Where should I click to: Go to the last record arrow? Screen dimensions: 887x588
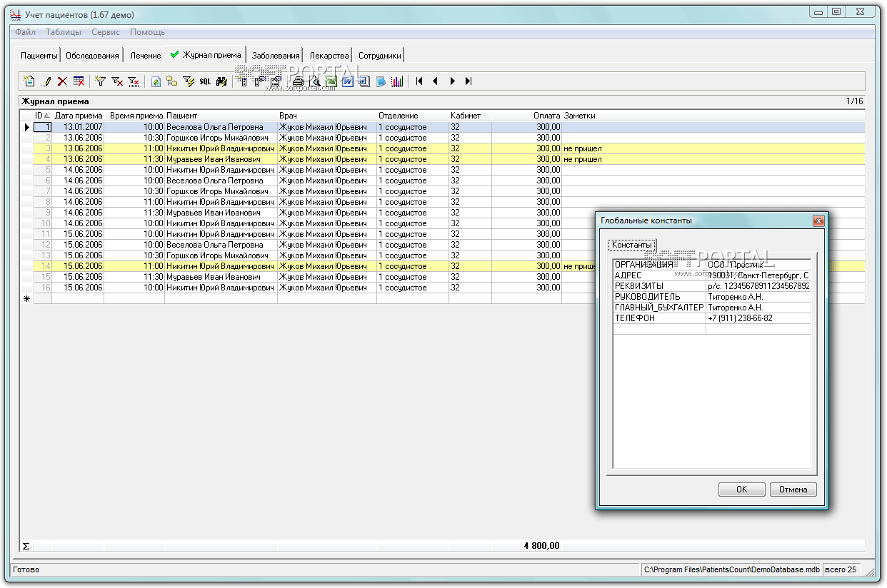pos(468,81)
